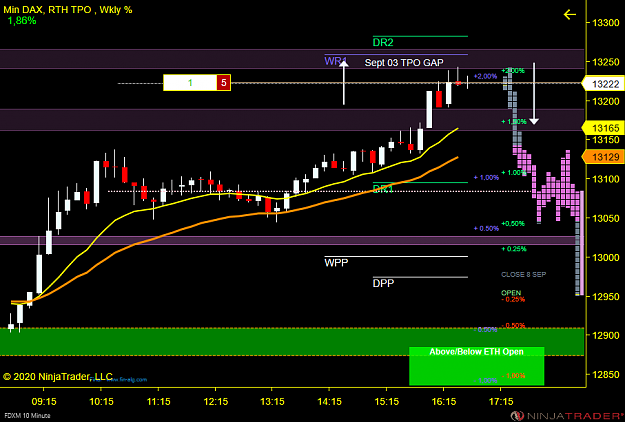Select the green OPEN label
625x422 pixels.
pos(511,293)
